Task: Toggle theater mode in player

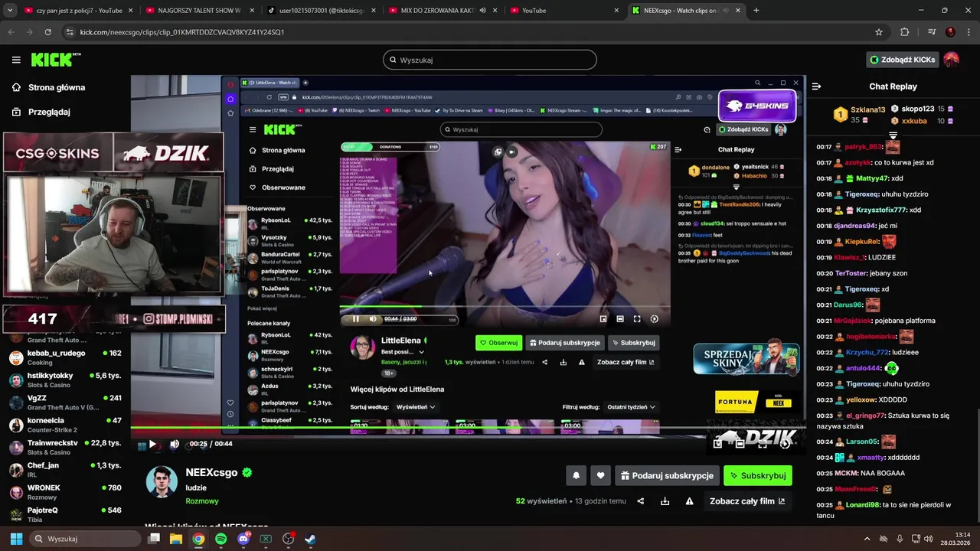Action: pyautogui.click(x=740, y=444)
